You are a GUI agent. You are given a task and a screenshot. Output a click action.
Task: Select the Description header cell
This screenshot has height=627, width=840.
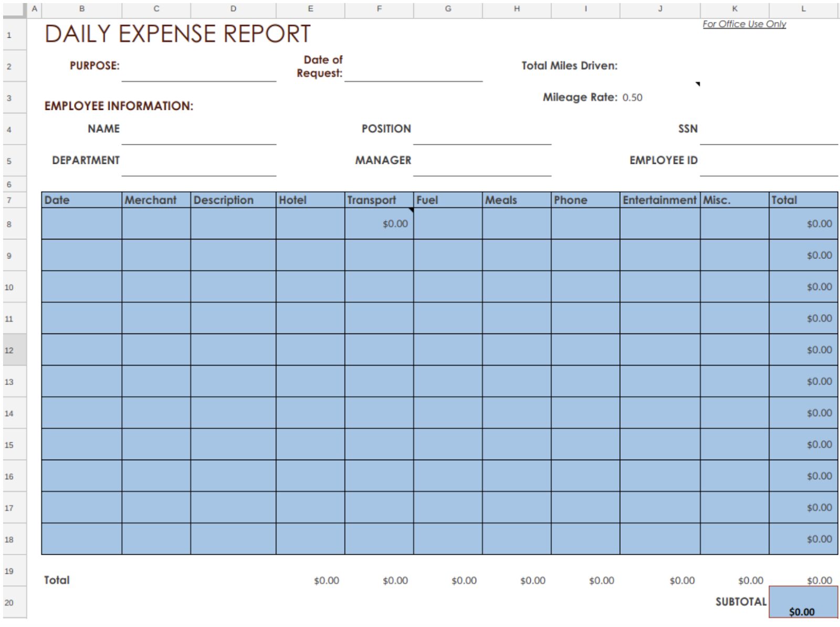tap(233, 200)
